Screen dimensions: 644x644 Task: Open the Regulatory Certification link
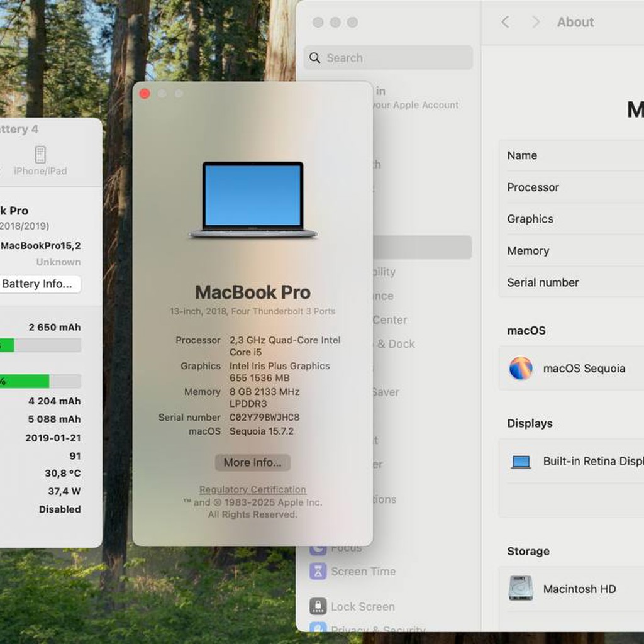pyautogui.click(x=253, y=489)
